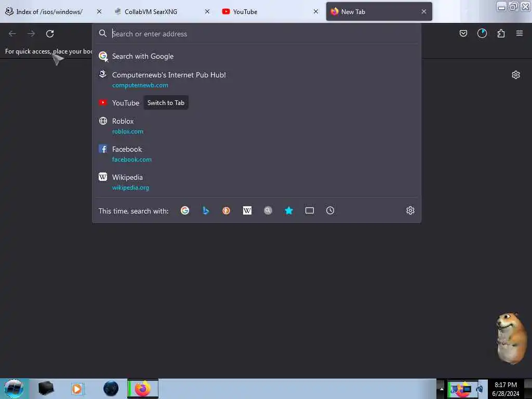
Task: Close the Index of /isos/windows/ tab
Action: 99,11
